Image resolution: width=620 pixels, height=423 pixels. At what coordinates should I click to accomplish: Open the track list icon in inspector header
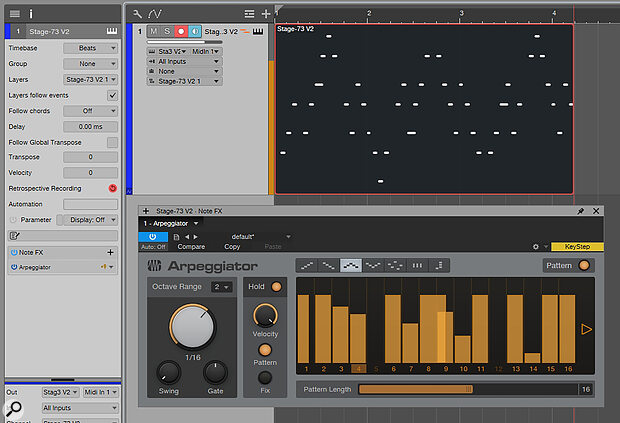(x=15, y=14)
